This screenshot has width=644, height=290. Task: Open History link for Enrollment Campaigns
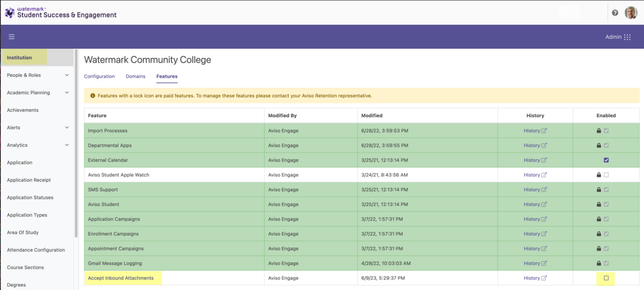tap(535, 234)
